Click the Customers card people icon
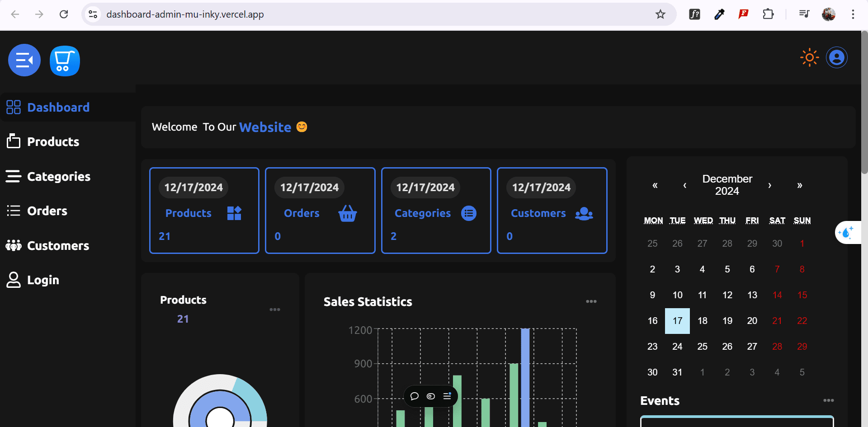Screen dimensions: 868x427 point(584,213)
